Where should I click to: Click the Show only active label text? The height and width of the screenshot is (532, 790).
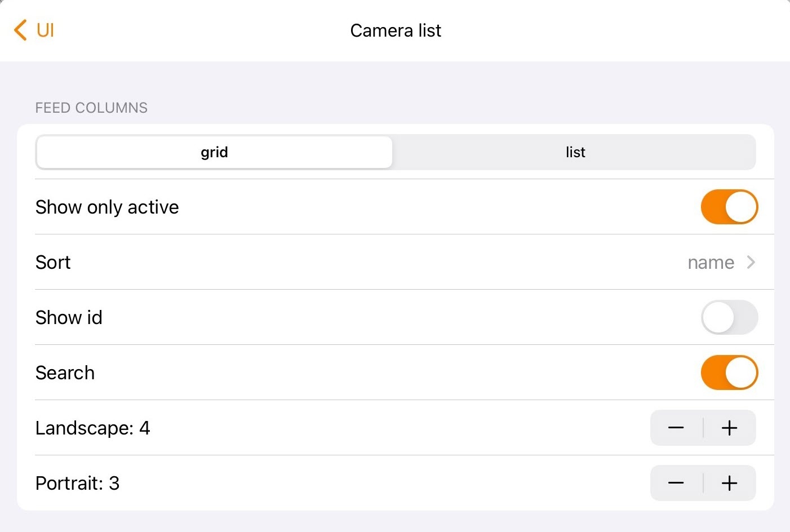coord(107,207)
